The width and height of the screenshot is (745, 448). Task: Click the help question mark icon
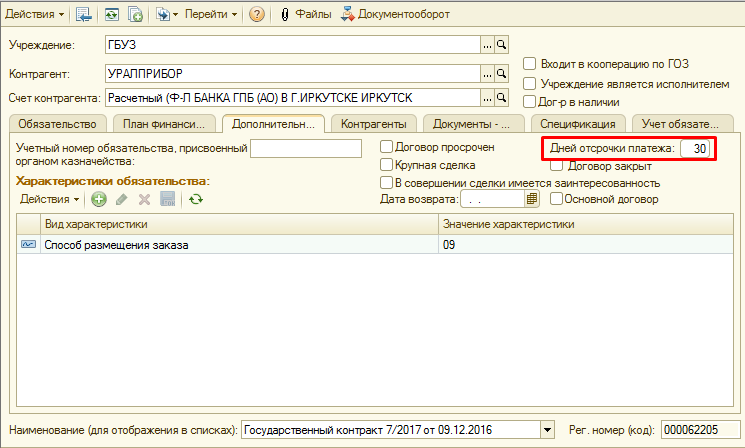257,15
